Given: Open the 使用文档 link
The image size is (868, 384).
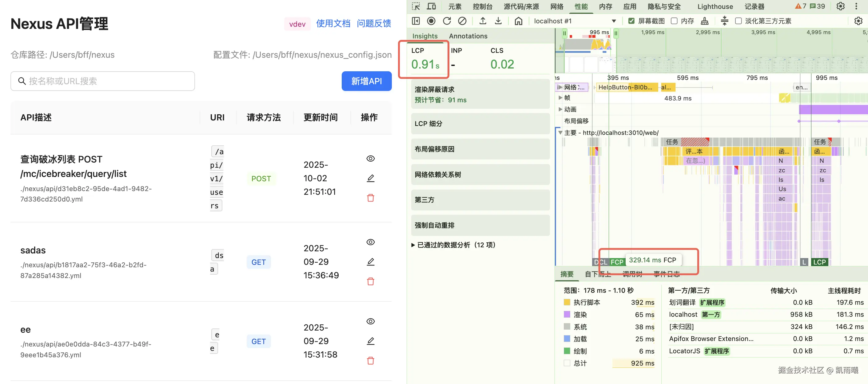Looking at the screenshot, I should click(333, 24).
